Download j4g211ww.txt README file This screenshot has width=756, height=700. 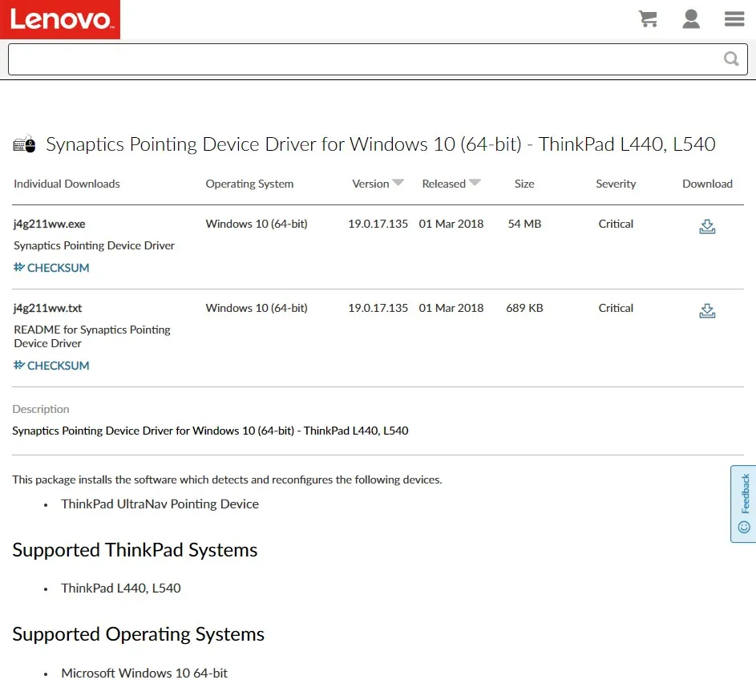click(707, 311)
